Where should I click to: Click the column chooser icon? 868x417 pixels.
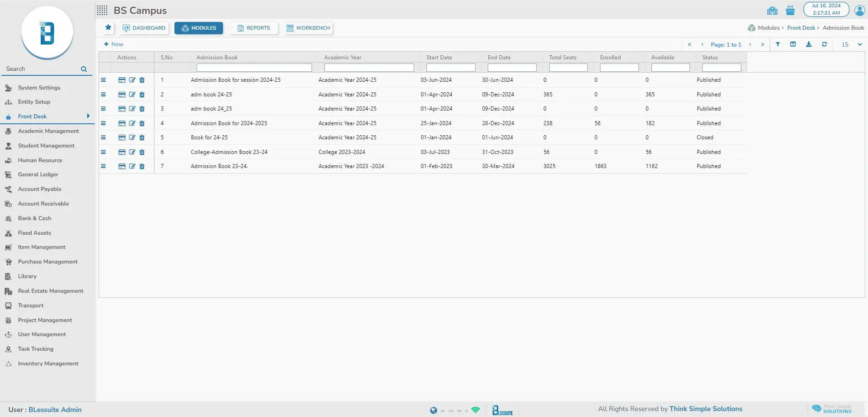tap(793, 44)
